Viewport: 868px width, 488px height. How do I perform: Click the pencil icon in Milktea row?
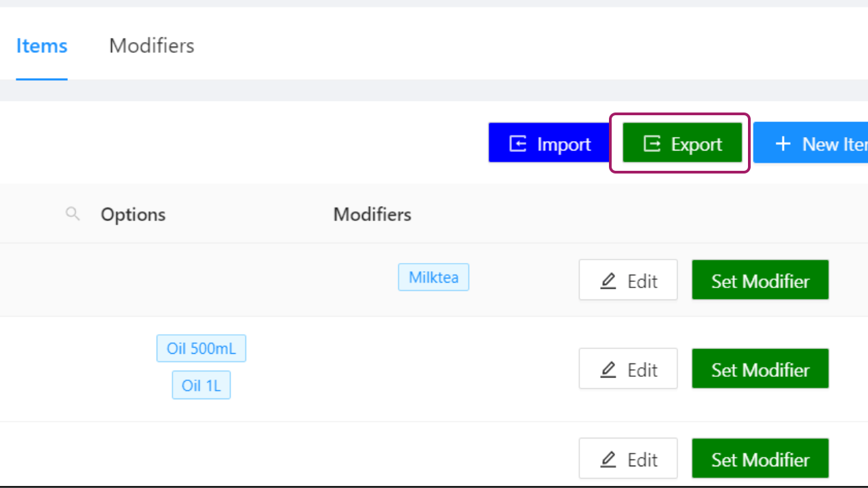tap(608, 281)
